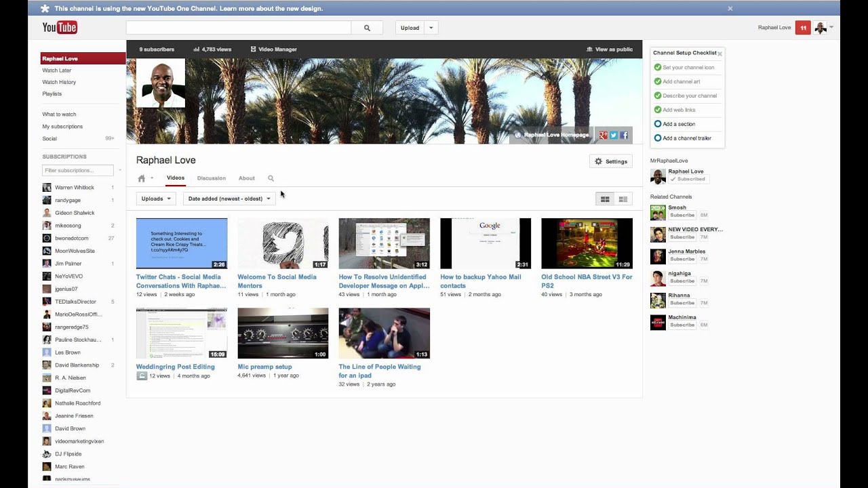Open the Uploads filter dropdown
The width and height of the screenshot is (868, 488).
click(156, 199)
